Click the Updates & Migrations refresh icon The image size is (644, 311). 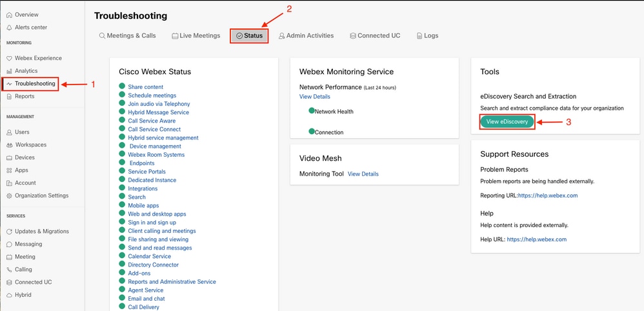[x=10, y=232]
